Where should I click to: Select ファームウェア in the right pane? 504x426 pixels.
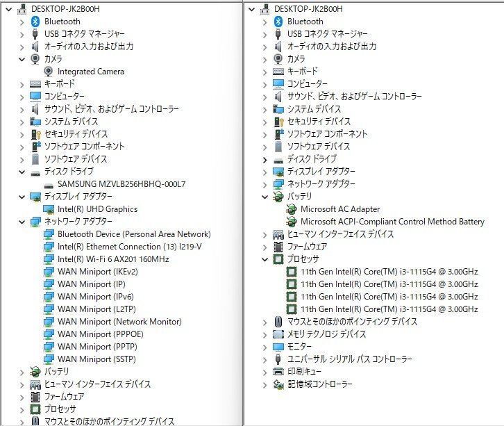[307, 247]
